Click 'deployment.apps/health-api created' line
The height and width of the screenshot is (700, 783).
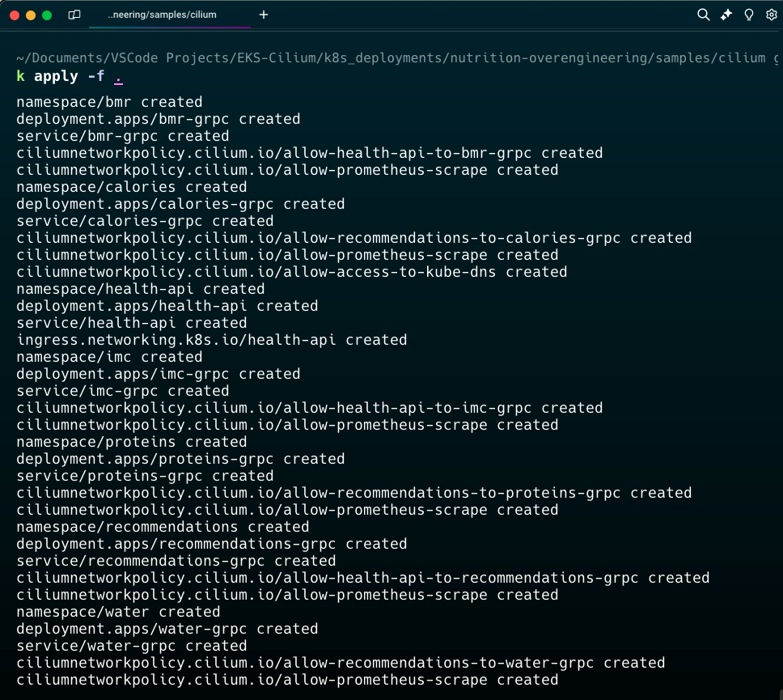click(x=167, y=306)
